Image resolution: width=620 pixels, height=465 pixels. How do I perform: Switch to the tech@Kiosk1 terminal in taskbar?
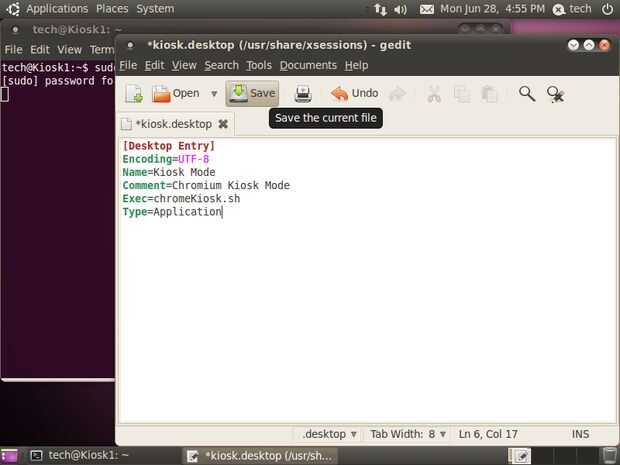tap(80, 456)
